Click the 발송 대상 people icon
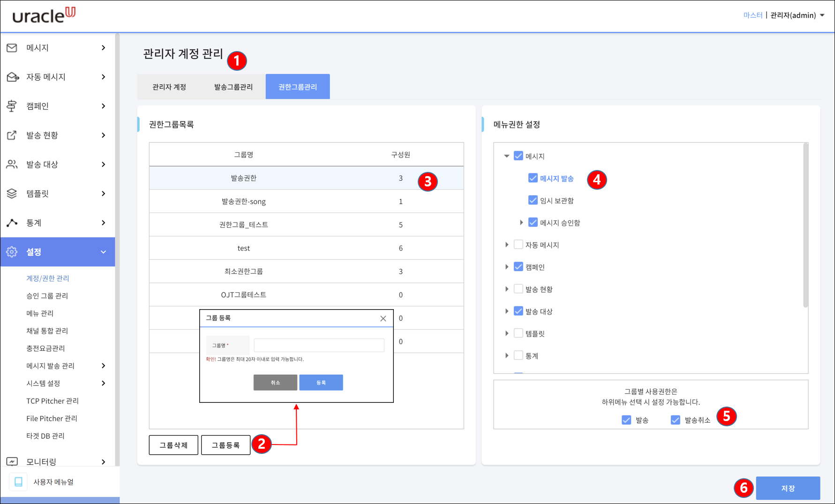The width and height of the screenshot is (835, 504). coord(12,164)
